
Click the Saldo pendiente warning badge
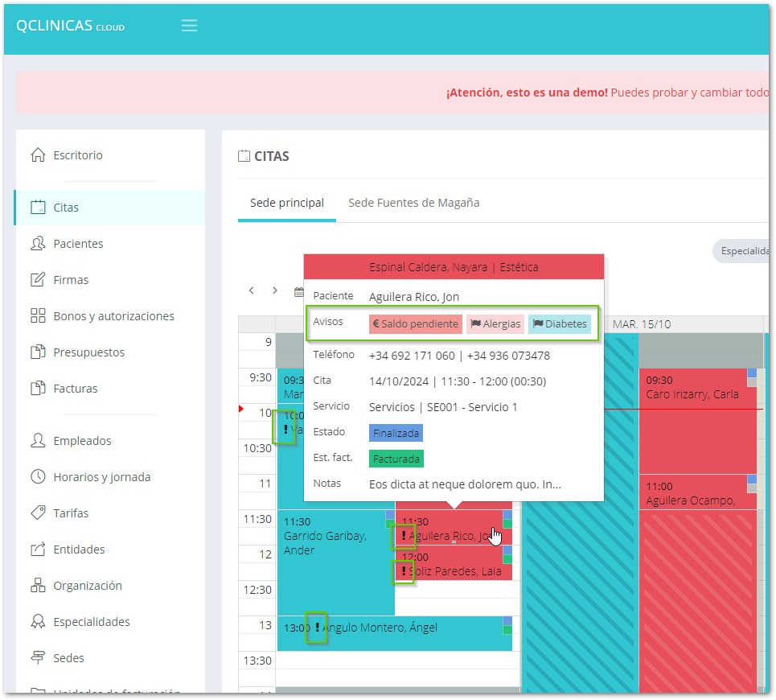tap(416, 324)
